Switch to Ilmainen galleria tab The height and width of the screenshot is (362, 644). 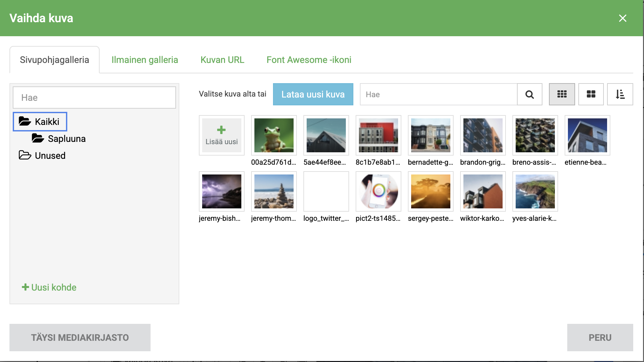(145, 60)
